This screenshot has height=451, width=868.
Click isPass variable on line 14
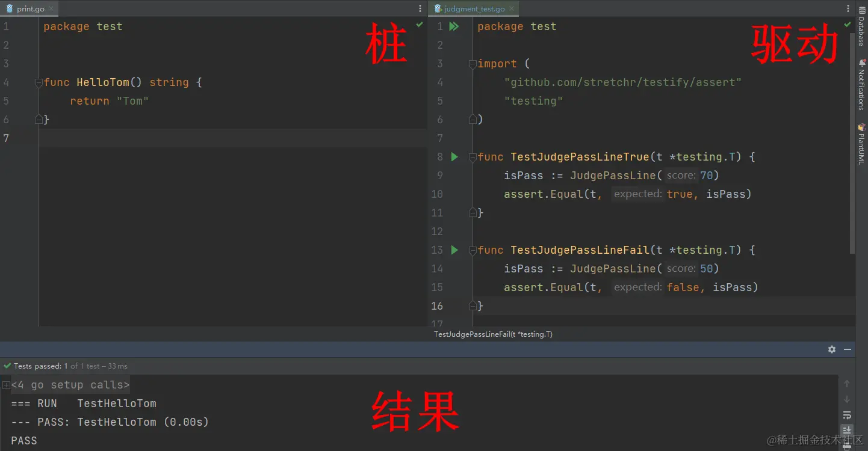pyautogui.click(x=524, y=269)
